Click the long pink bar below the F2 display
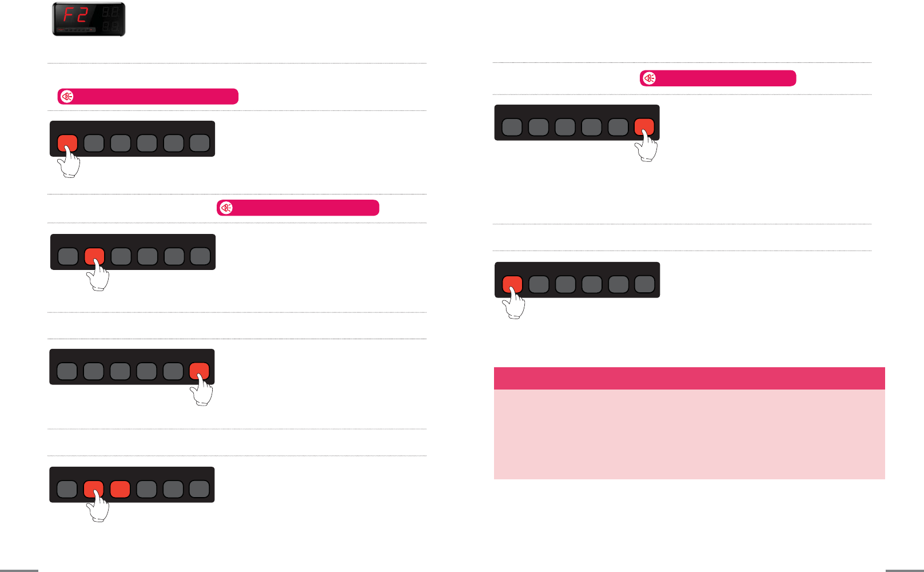The image size is (924, 572). [148, 97]
